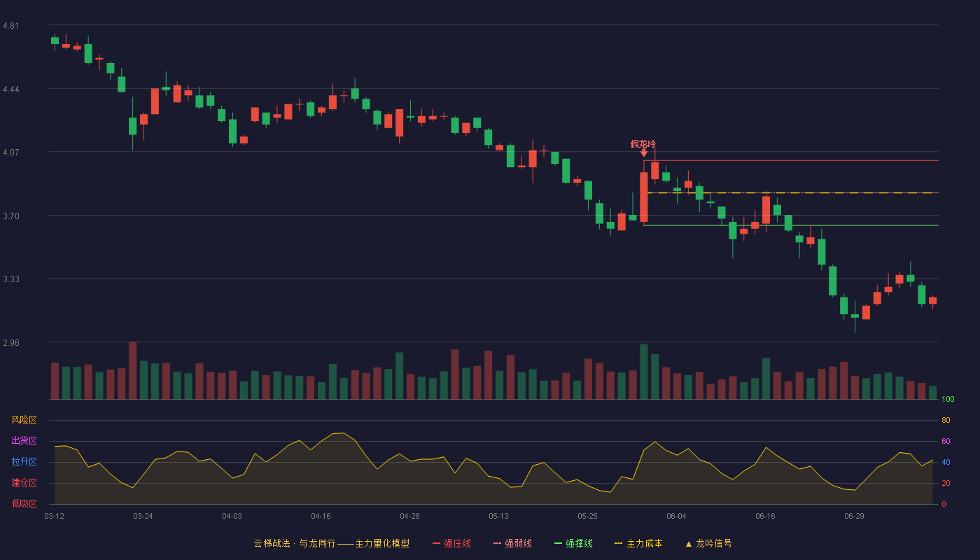Click the 4.81 price axis label
Image resolution: width=980 pixels, height=560 pixels.
[10, 26]
